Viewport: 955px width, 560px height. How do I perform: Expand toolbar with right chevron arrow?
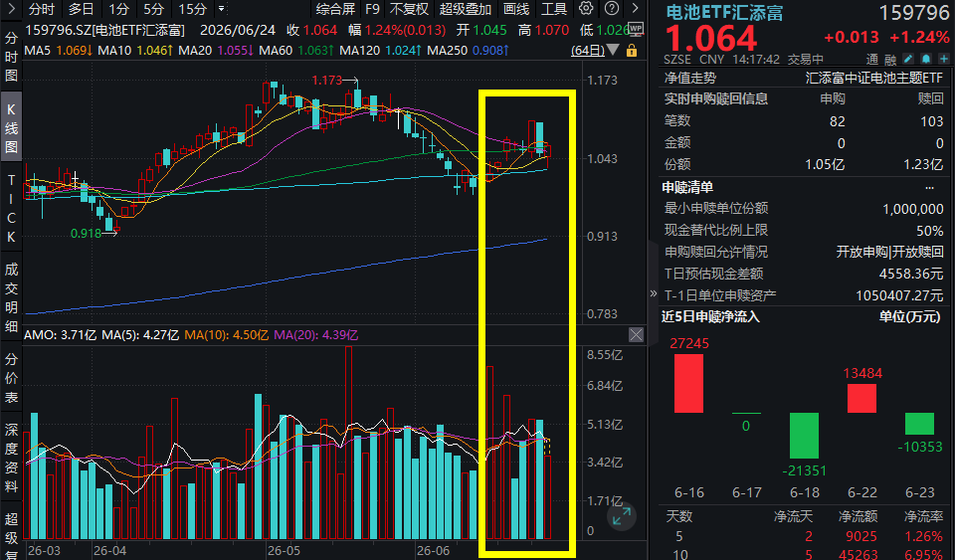point(636,9)
